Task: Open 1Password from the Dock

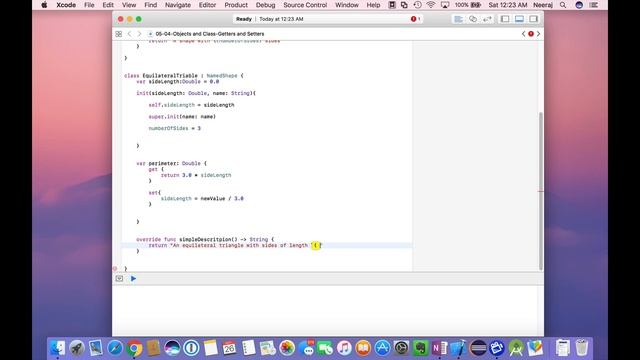Action: pos(191,348)
